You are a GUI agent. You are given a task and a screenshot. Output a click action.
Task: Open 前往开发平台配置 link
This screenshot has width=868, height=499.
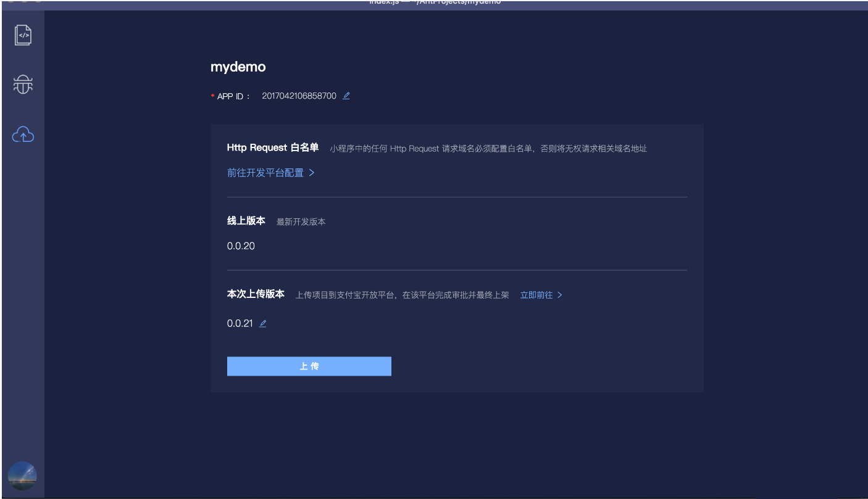pyautogui.click(x=271, y=173)
